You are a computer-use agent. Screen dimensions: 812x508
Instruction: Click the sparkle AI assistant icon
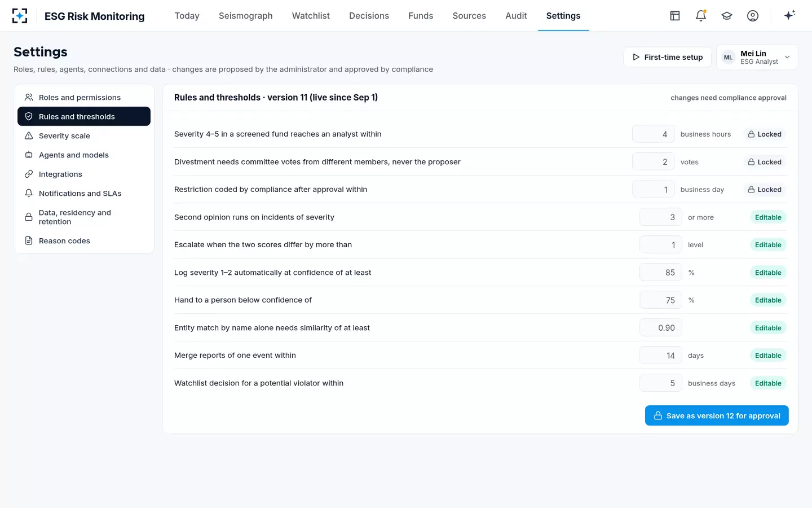[x=789, y=15]
